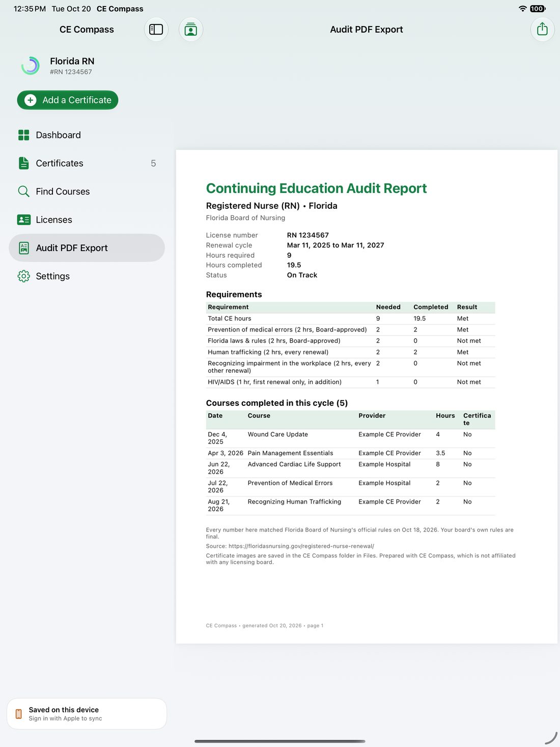Click the Wound Care Update course
The width and height of the screenshot is (560, 747).
pyautogui.click(x=278, y=435)
